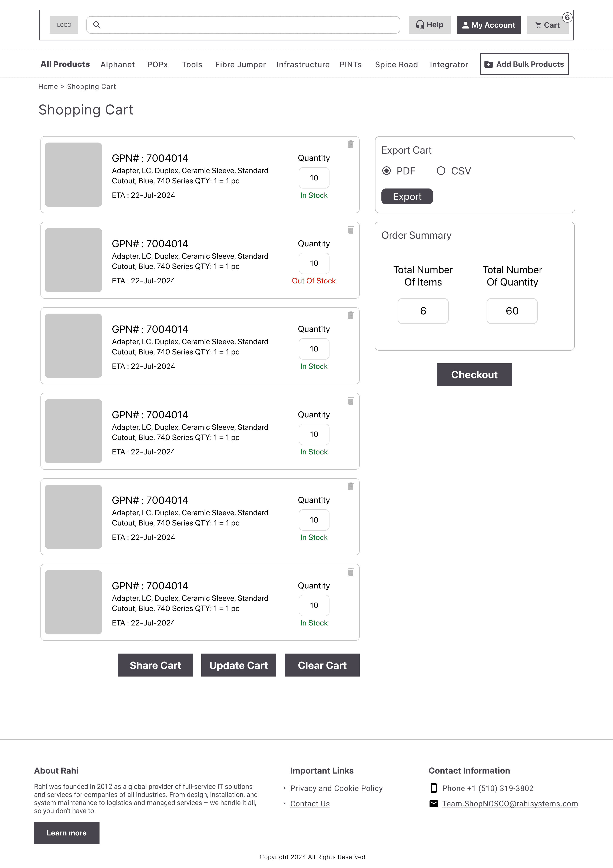Go to the Fibre Jumper category
Screen dimensions: 613x868
(241, 65)
